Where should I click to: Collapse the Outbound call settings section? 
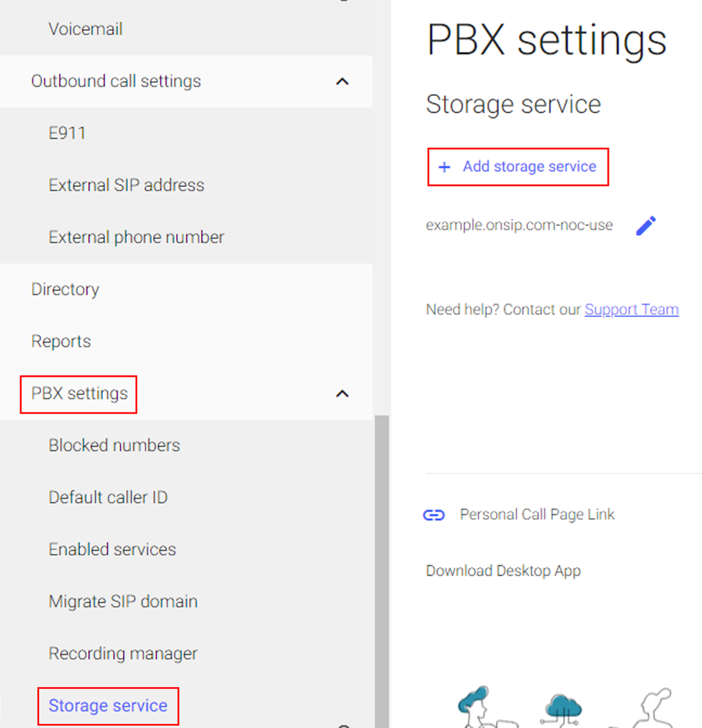(x=342, y=81)
